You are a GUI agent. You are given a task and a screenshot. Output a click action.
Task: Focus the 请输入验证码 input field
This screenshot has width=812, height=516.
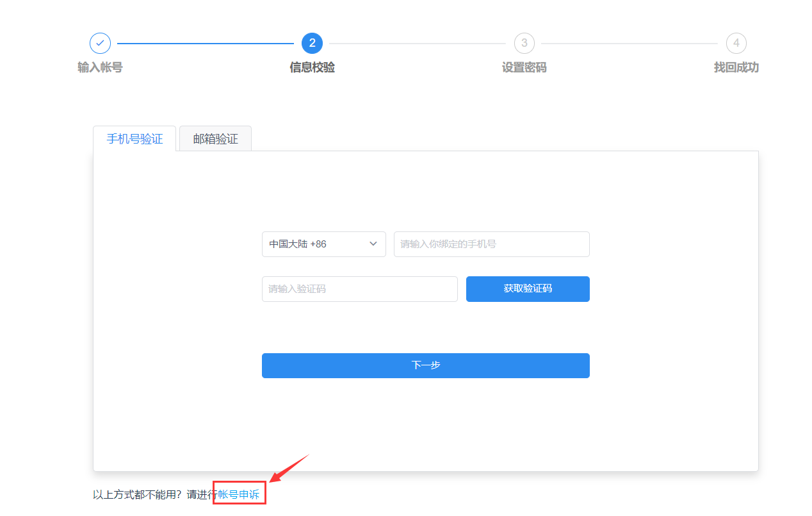(x=359, y=289)
